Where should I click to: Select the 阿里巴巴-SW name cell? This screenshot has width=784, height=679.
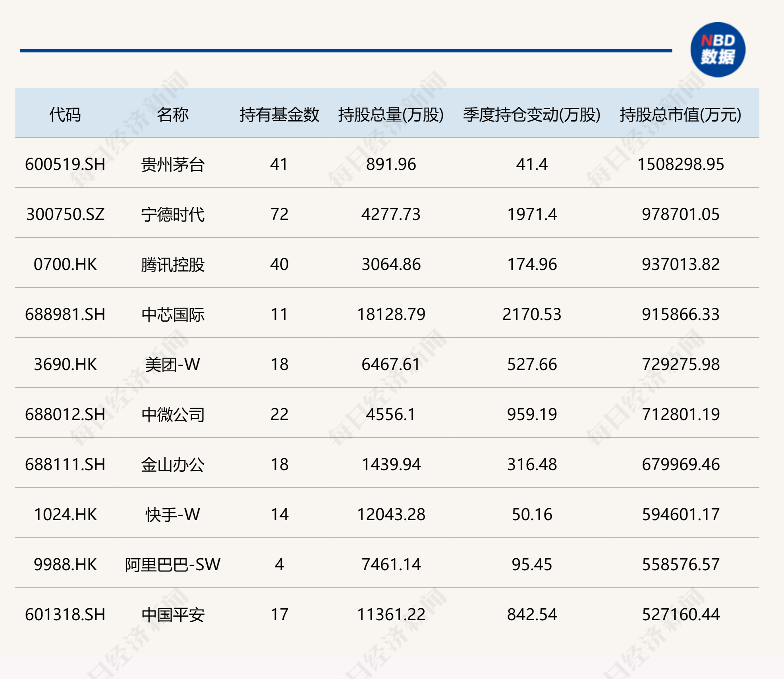[x=173, y=565]
